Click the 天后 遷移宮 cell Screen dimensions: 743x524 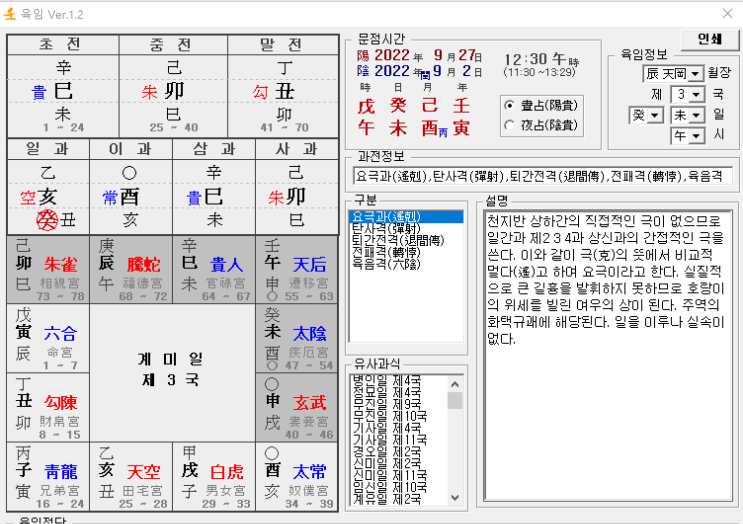297,270
